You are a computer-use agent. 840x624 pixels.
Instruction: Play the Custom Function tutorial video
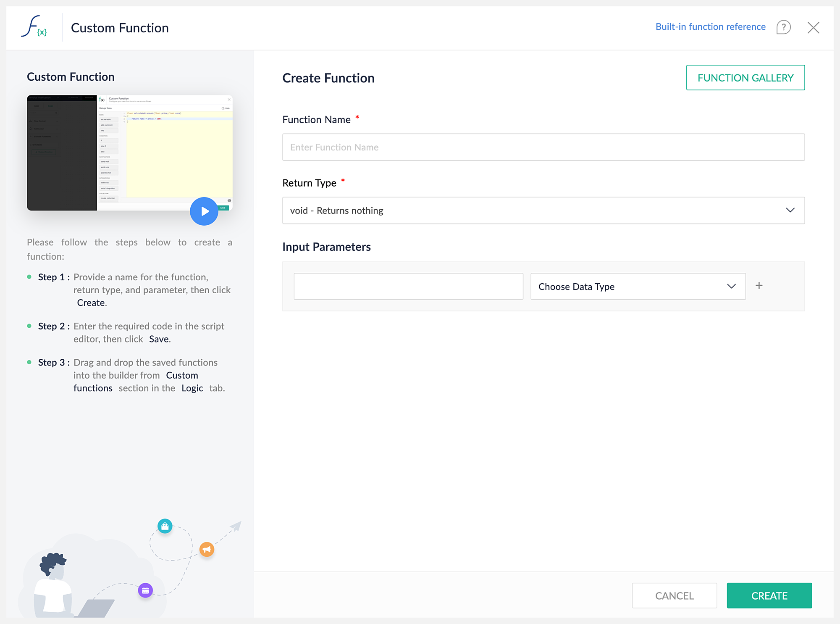coord(204,211)
